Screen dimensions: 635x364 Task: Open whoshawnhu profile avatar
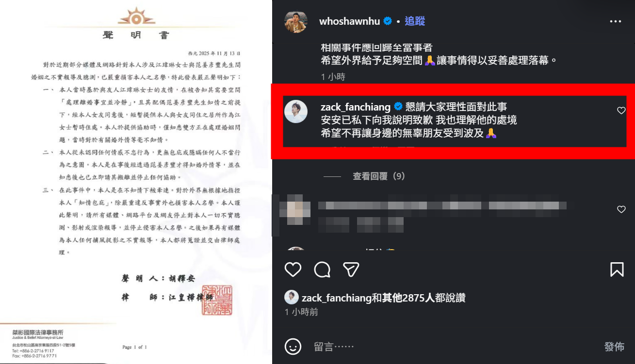coord(296,21)
